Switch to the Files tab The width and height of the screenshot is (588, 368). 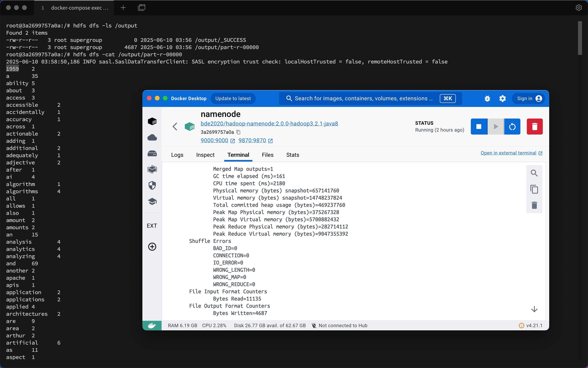(267, 155)
